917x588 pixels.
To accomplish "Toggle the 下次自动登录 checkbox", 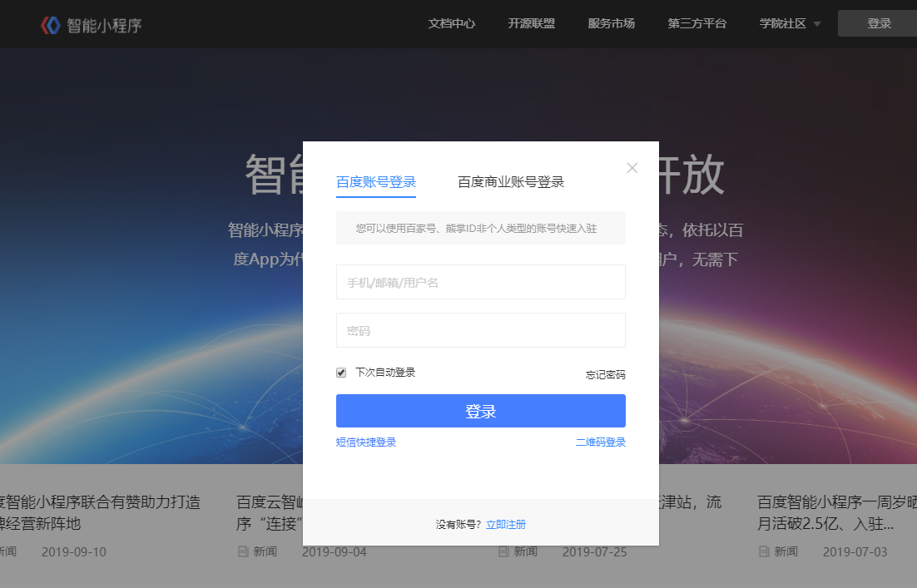I will tap(341, 373).
